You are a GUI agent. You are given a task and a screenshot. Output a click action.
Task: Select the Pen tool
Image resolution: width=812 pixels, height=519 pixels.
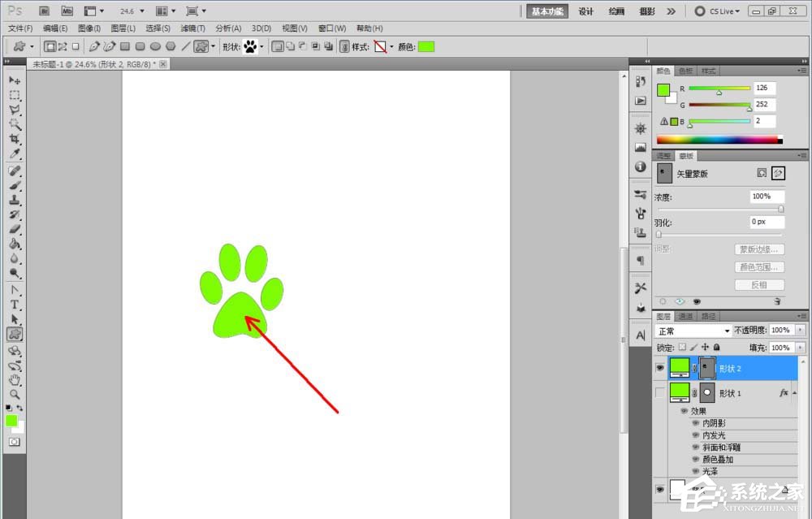click(x=15, y=290)
